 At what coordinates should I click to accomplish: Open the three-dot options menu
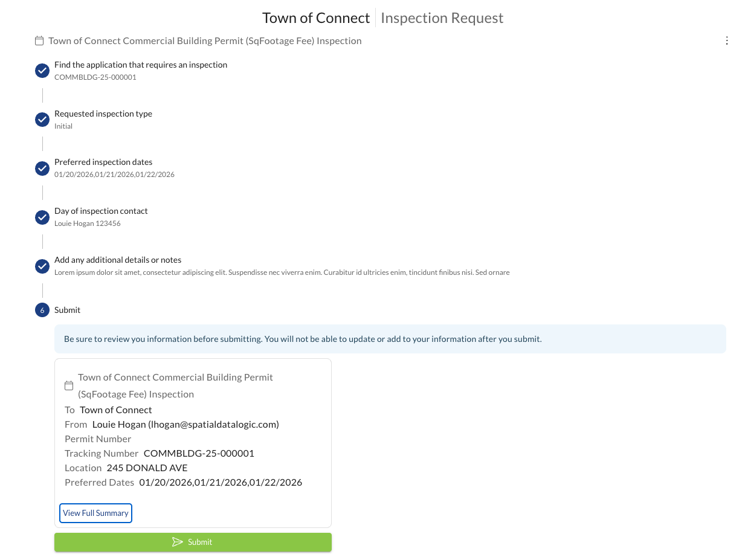pyautogui.click(x=727, y=40)
